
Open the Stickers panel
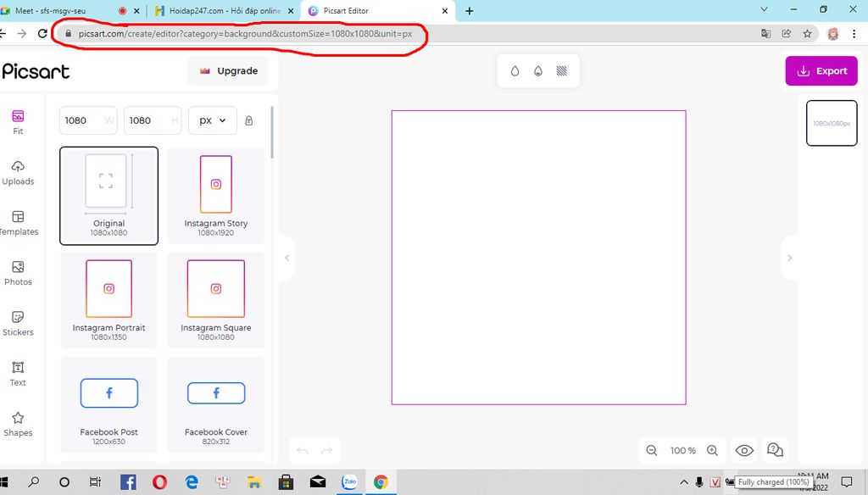18,324
